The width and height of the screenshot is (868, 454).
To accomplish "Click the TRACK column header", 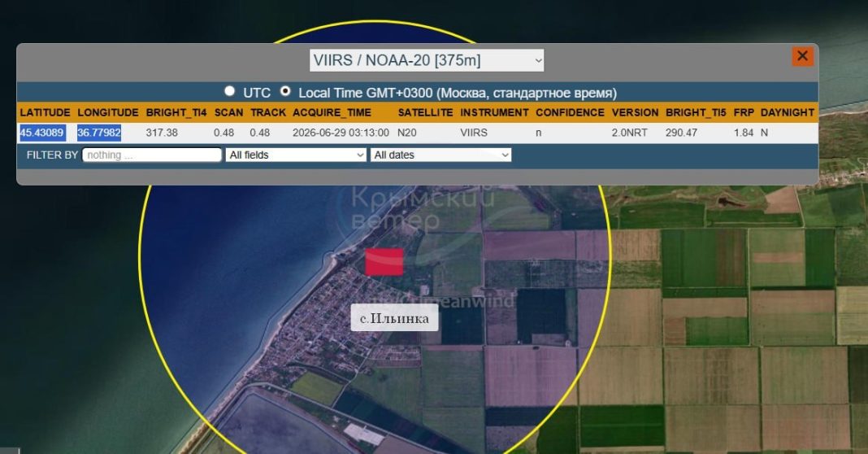I will click(x=268, y=112).
